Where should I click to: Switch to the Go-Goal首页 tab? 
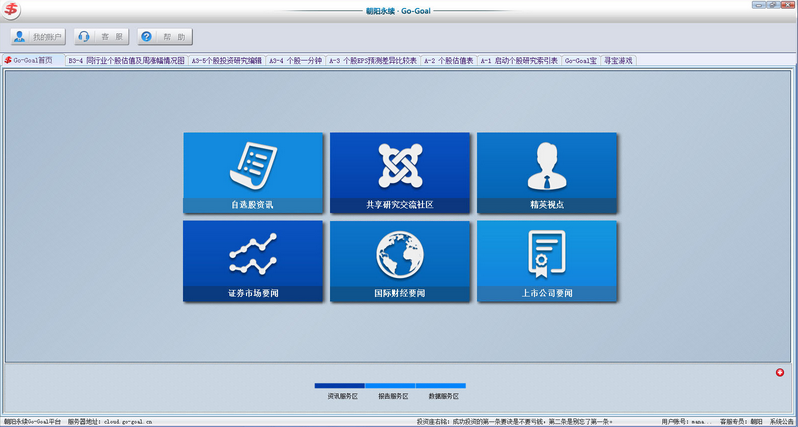tap(32, 61)
